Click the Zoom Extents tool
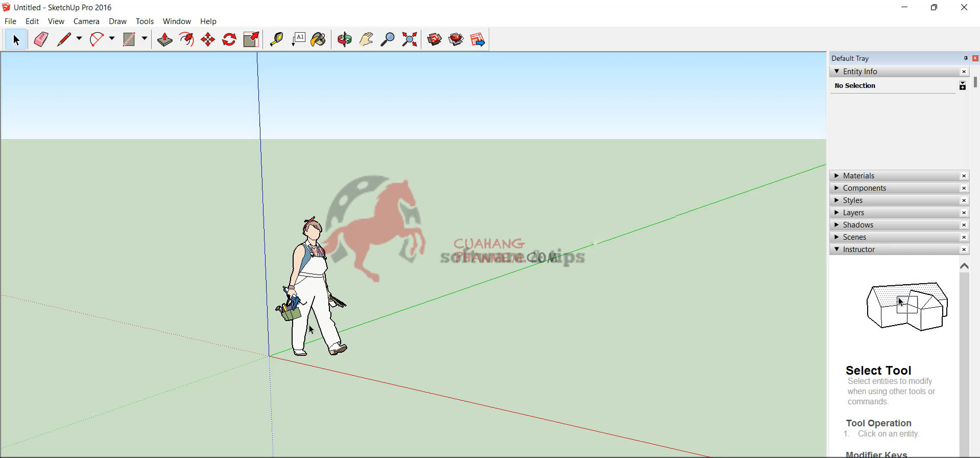This screenshot has width=980, height=458. coord(410,39)
